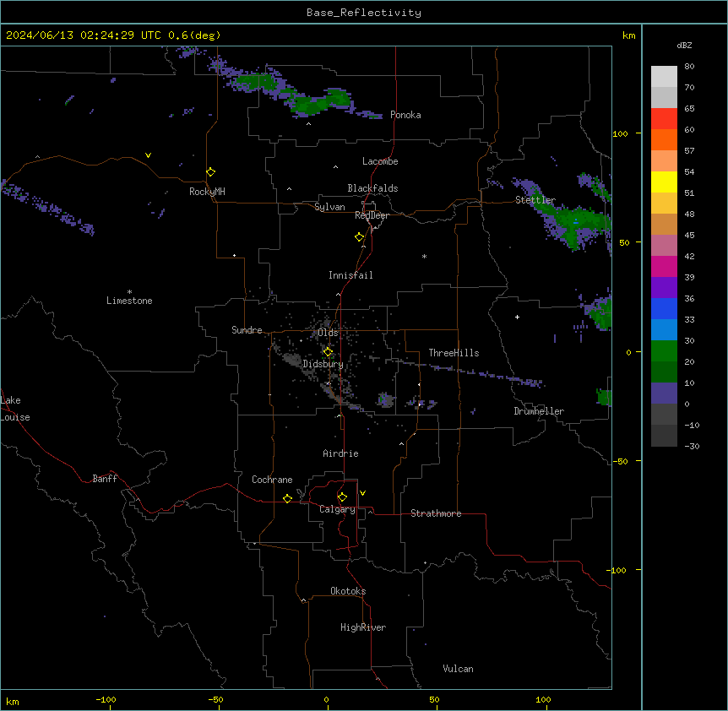
Task: Click the Drumheller town label
Action: [539, 411]
